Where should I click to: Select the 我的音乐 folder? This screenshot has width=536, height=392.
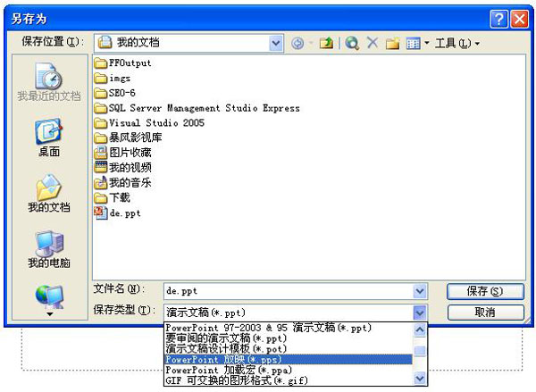pyautogui.click(x=123, y=182)
